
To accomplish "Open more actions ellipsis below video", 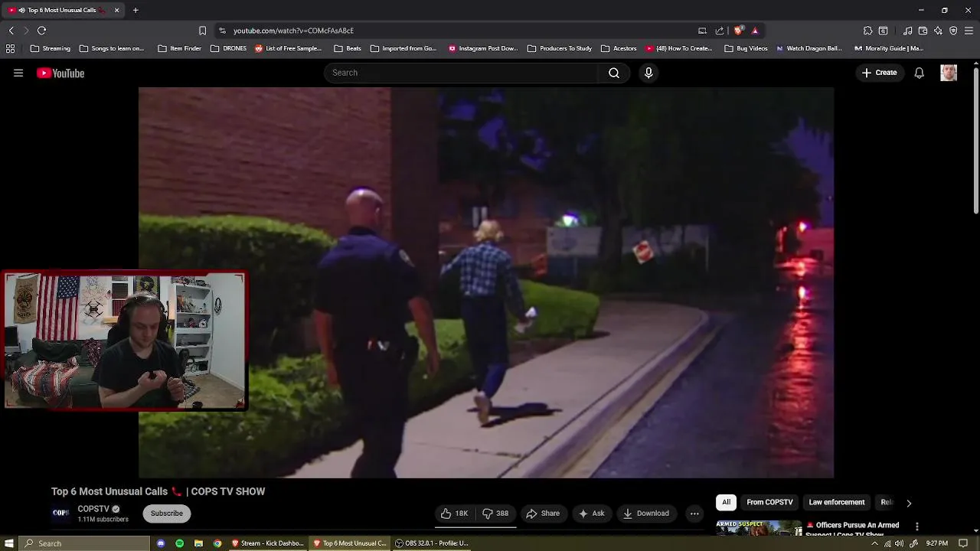I will [x=694, y=514].
